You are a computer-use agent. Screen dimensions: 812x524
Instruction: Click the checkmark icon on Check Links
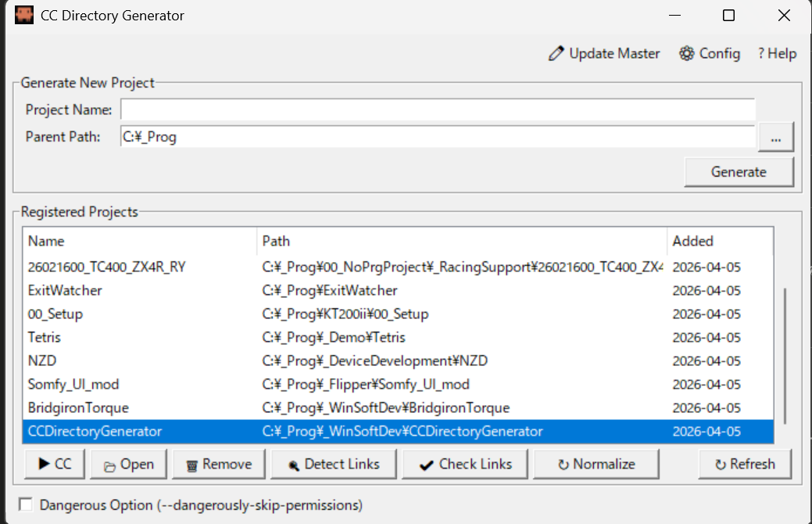[x=426, y=465]
